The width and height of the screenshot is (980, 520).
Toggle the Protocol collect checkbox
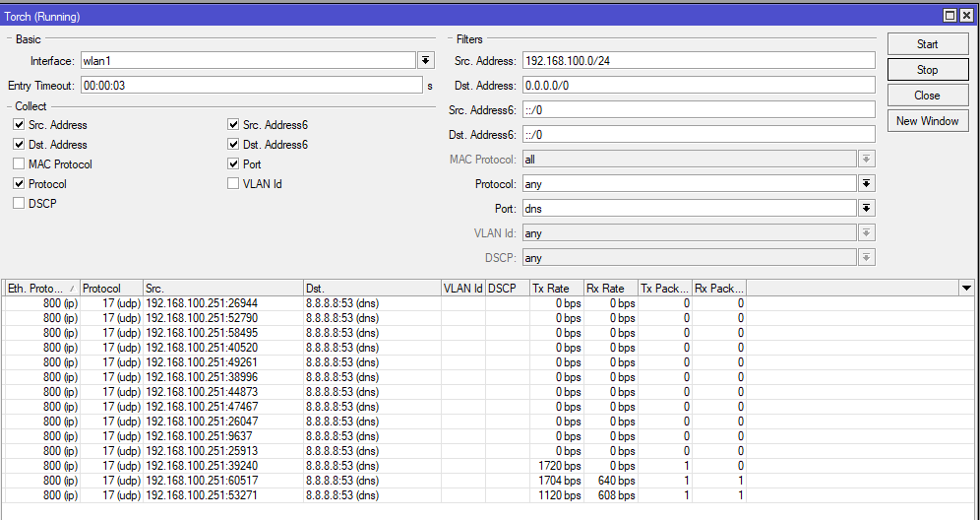point(19,184)
